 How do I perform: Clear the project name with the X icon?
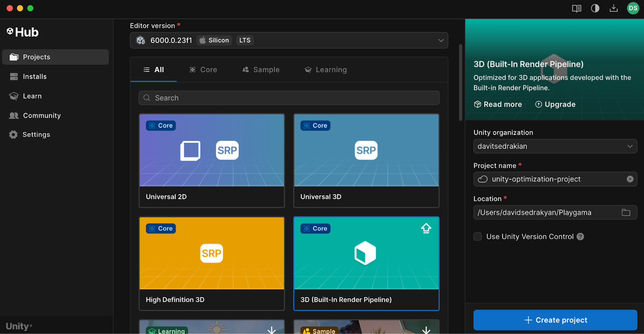click(630, 179)
